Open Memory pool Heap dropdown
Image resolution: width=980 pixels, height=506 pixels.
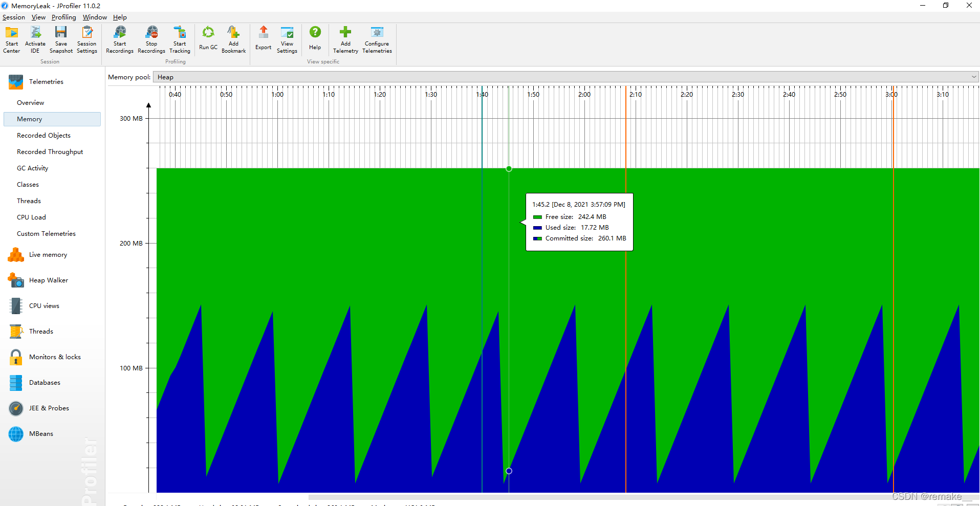click(x=565, y=77)
